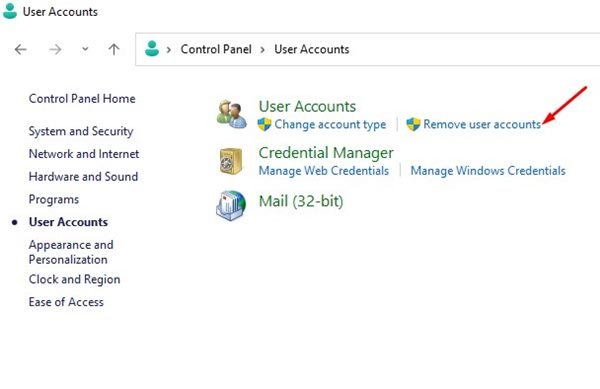Click the Mail (32-bit) icon
Viewport: 600px width, 389px height.
click(x=231, y=205)
